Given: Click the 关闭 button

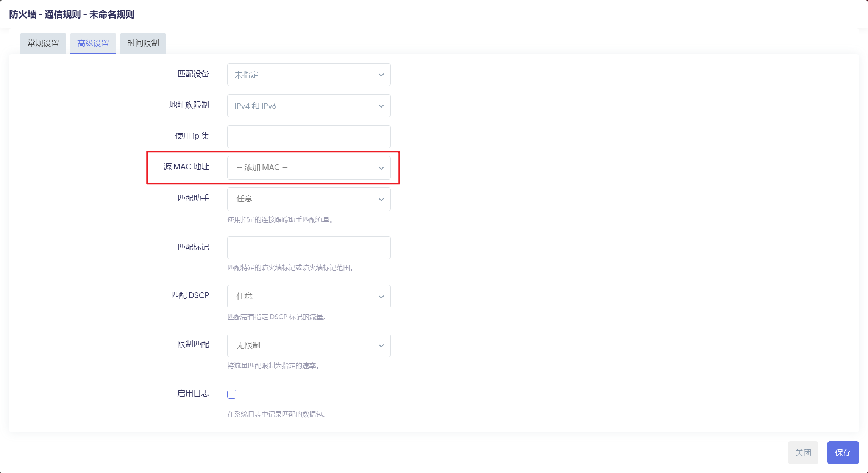Looking at the screenshot, I should click(x=803, y=452).
